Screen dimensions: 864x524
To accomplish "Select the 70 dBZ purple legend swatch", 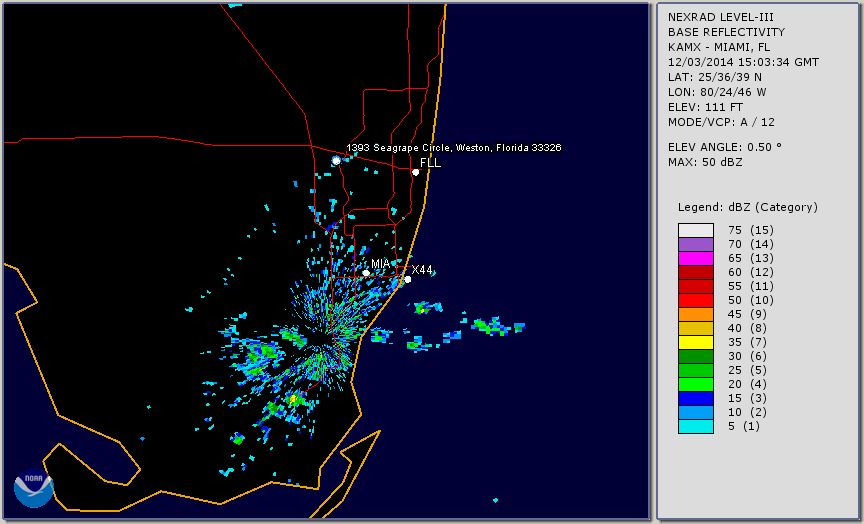I will pyautogui.click(x=696, y=244).
